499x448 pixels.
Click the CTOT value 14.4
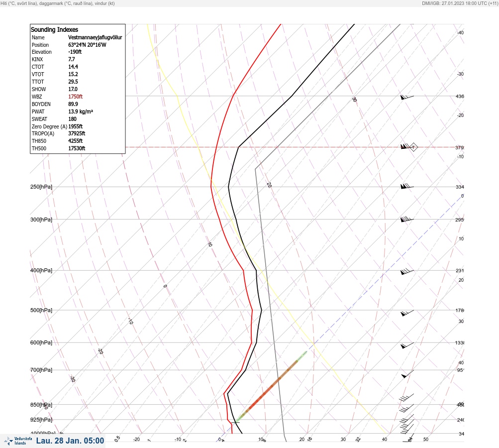tap(73, 67)
